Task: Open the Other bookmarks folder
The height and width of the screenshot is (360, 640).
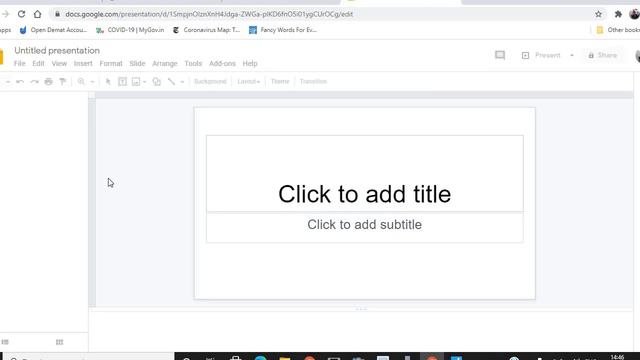Action: coord(618,30)
